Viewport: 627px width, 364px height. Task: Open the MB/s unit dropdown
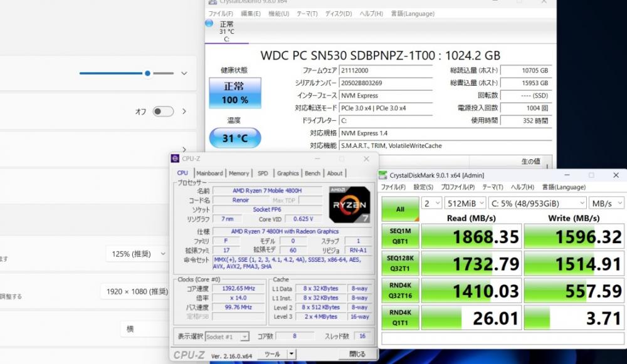(x=606, y=204)
